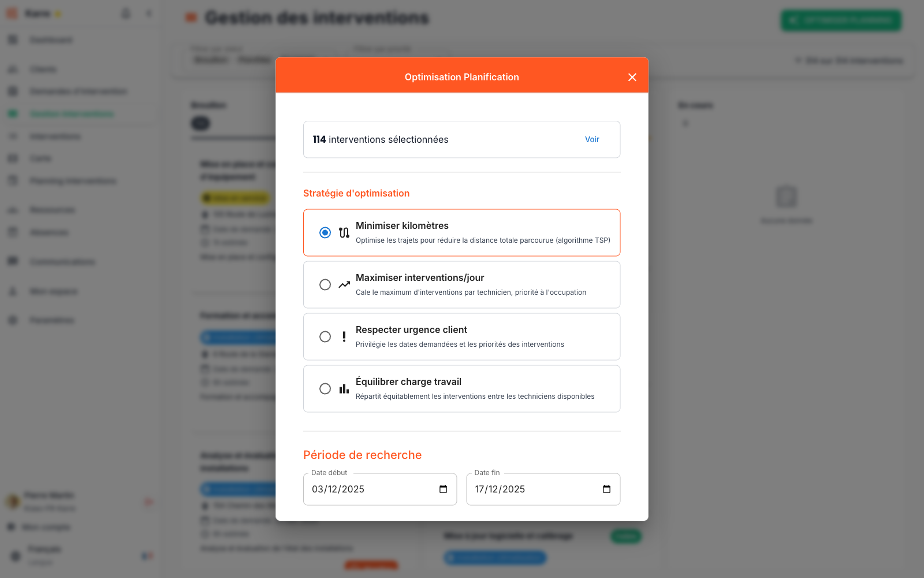Open the Date début date picker
This screenshot has width=924, height=578.
point(443,489)
